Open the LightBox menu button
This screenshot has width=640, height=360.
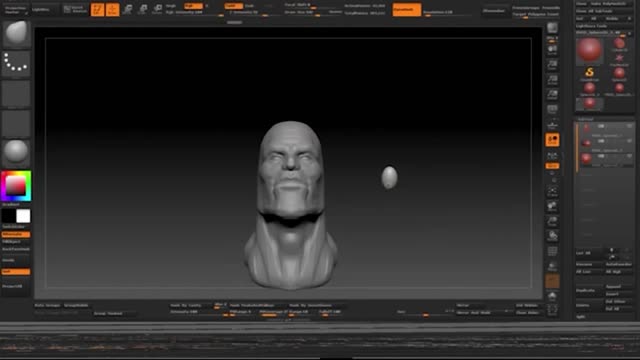tap(41, 9)
